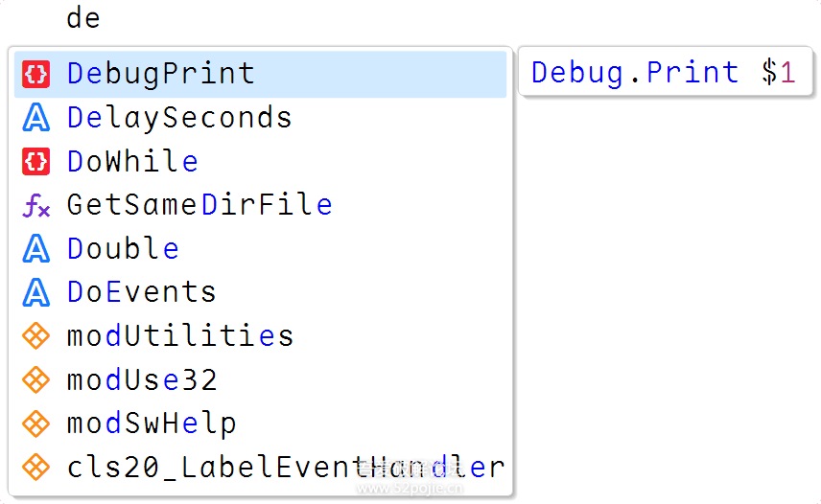Click the text icon beside DelaySeconds

click(x=35, y=118)
